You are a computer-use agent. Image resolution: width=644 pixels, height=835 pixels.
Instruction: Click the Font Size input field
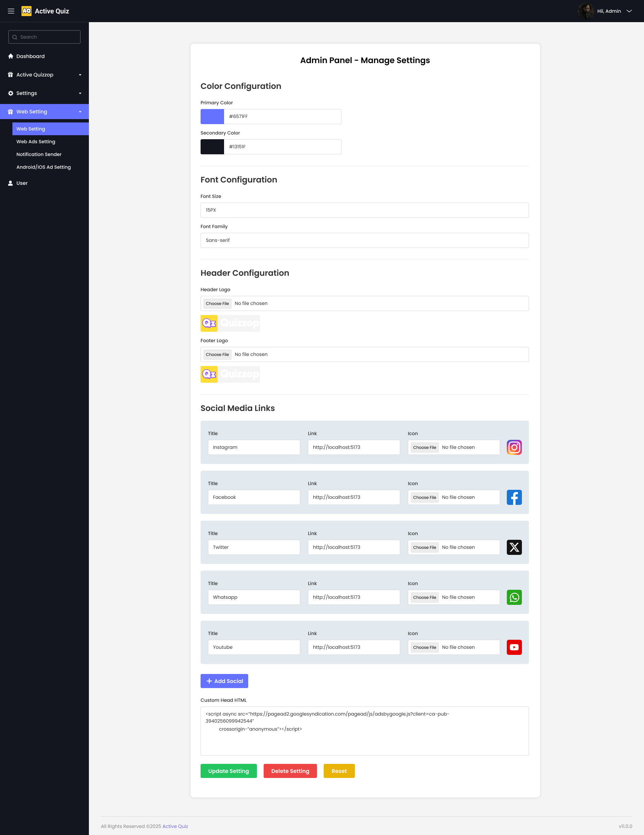365,210
